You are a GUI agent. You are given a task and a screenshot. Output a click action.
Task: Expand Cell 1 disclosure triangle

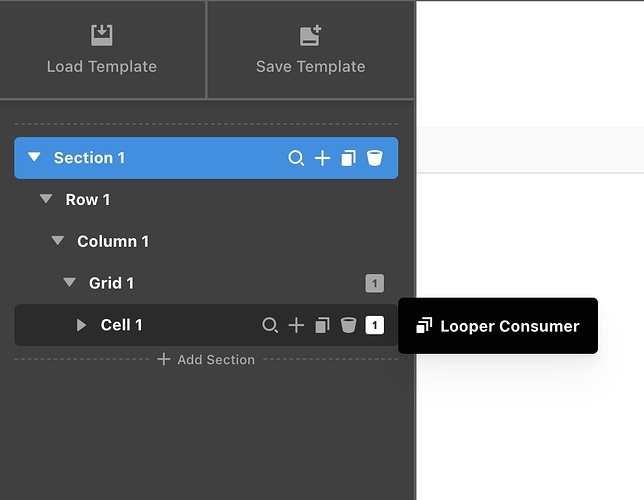pos(82,325)
